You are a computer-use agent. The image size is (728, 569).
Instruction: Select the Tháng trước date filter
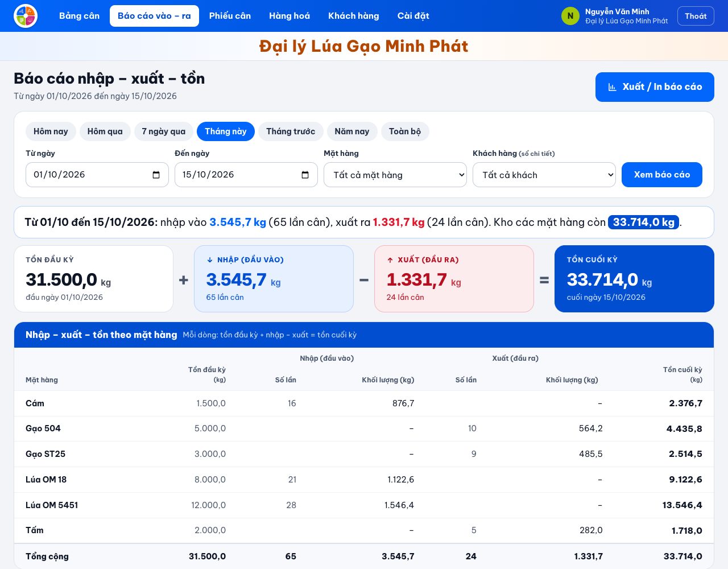pos(291,131)
